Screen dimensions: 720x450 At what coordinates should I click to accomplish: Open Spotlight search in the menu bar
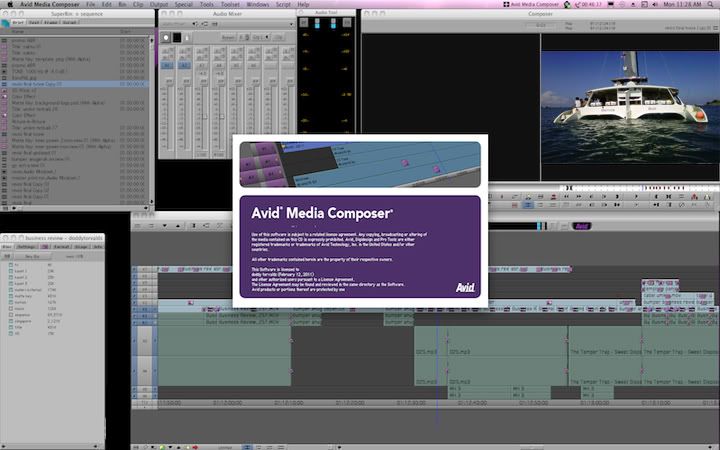coord(711,4)
